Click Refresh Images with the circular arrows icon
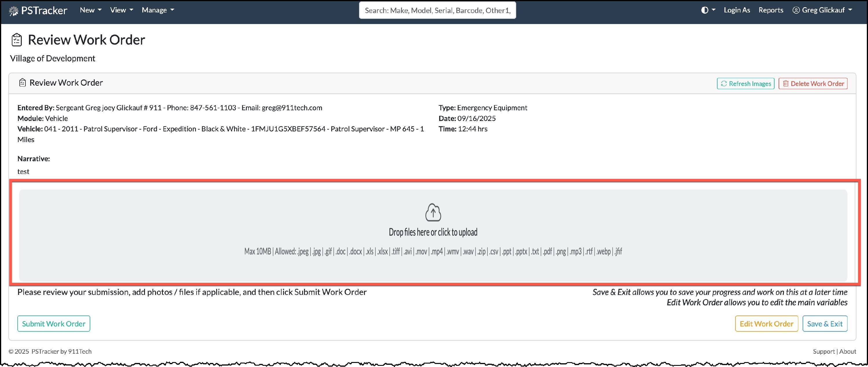This screenshot has height=367, width=868. [x=745, y=84]
